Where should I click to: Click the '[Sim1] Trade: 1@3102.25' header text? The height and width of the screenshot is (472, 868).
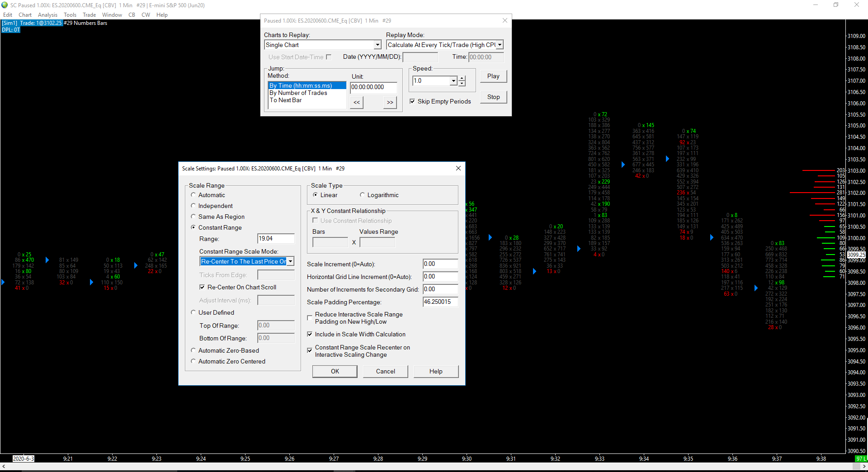click(x=32, y=23)
